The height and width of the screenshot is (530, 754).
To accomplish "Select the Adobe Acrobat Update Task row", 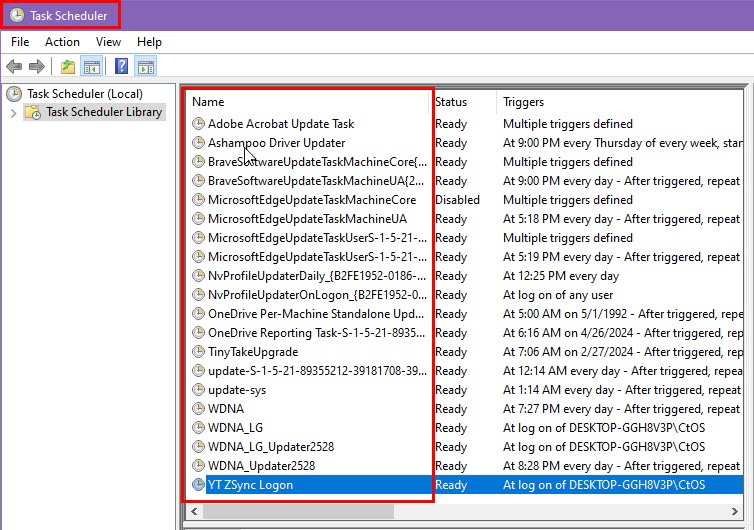I will tap(465, 124).
